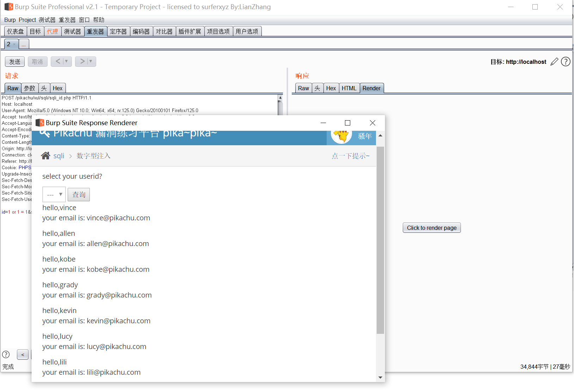Switch to the 代理 proxy tab
The height and width of the screenshot is (392, 574).
point(53,31)
